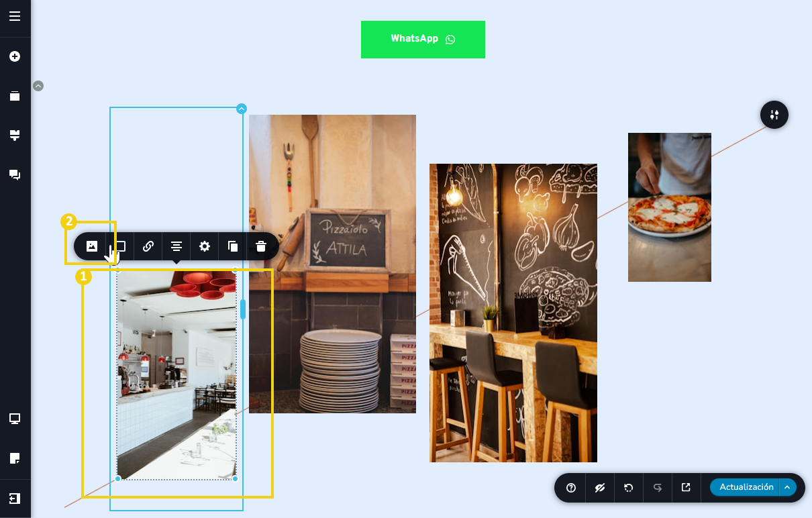
Task: Click the Actualización button
Action: [746, 487]
